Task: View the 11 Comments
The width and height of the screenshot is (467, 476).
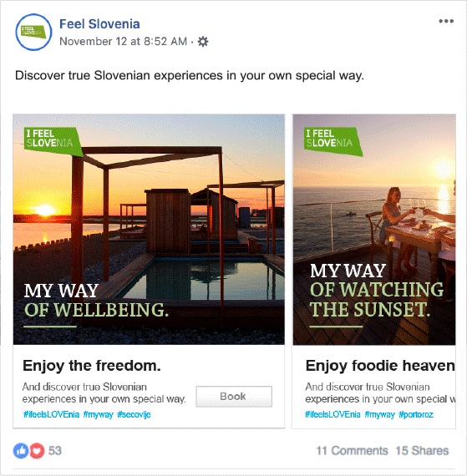Action: (x=353, y=451)
